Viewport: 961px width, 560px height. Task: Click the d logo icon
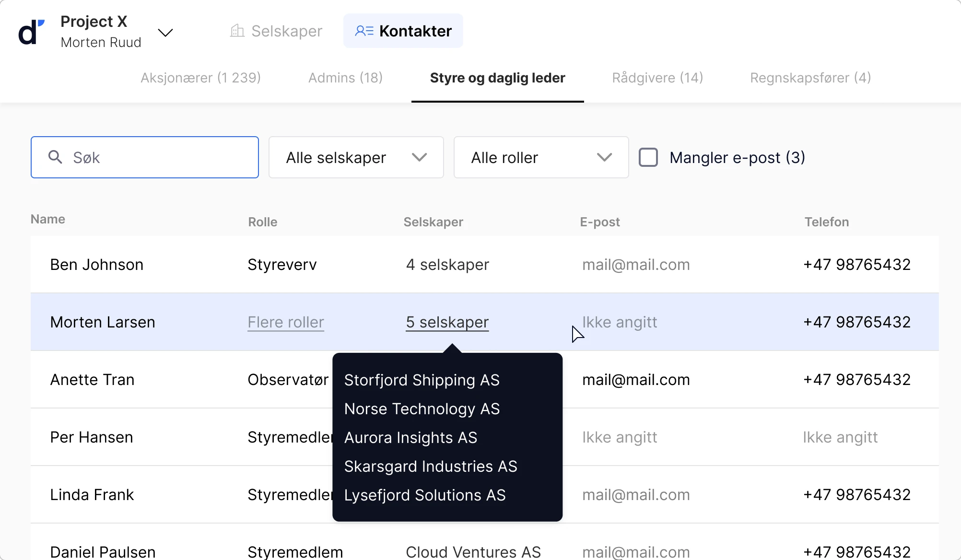tap(31, 32)
